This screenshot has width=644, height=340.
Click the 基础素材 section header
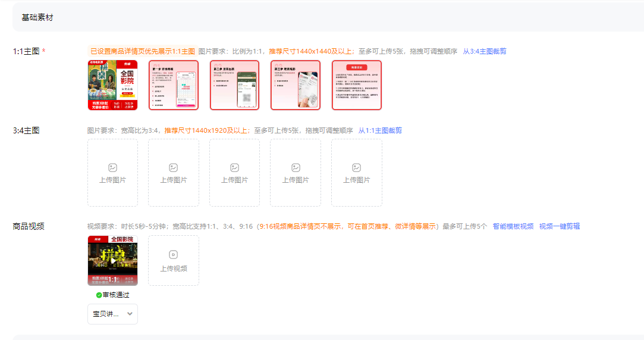tap(37, 18)
